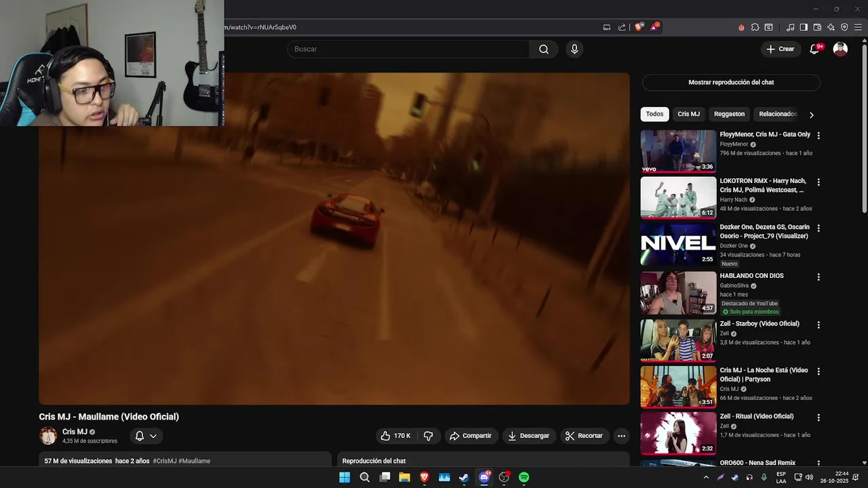
Task: Click the Descargar button
Action: (529, 436)
